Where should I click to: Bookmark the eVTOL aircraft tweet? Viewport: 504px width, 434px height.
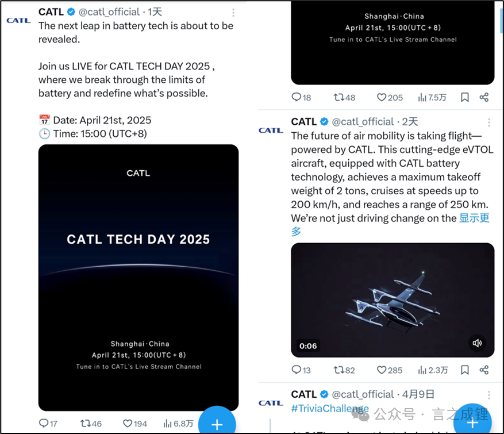[x=465, y=370]
